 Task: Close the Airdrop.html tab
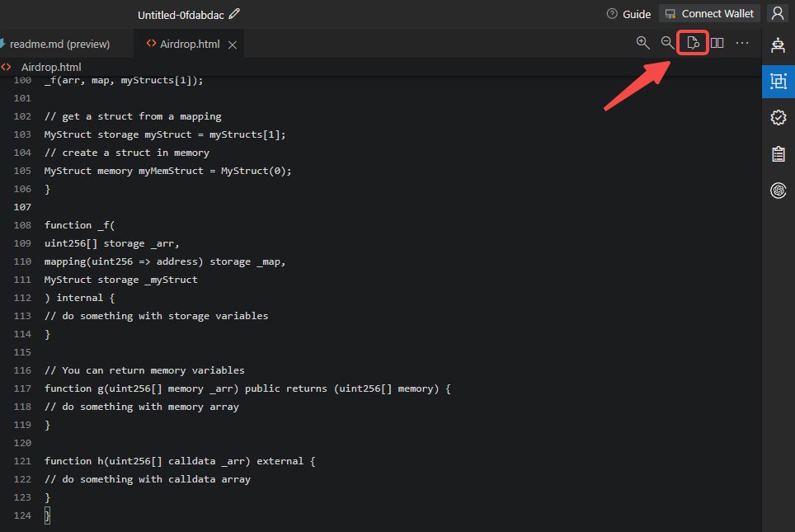click(x=233, y=45)
